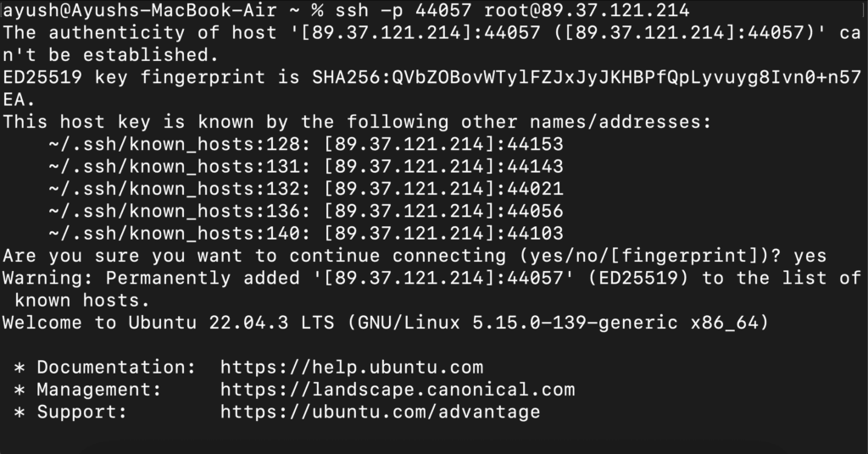This screenshot has width=868, height=454.
Task: Click the known_hosts:128 entry line
Action: (x=305, y=145)
